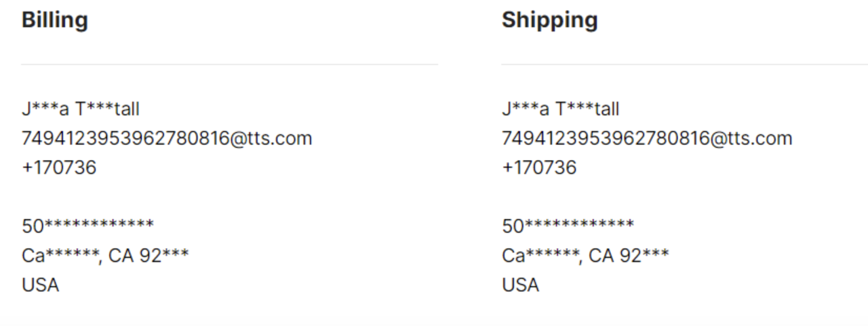This screenshot has width=868, height=326.
Task: Click the billing ZIP code 92***
Action: pos(164,256)
